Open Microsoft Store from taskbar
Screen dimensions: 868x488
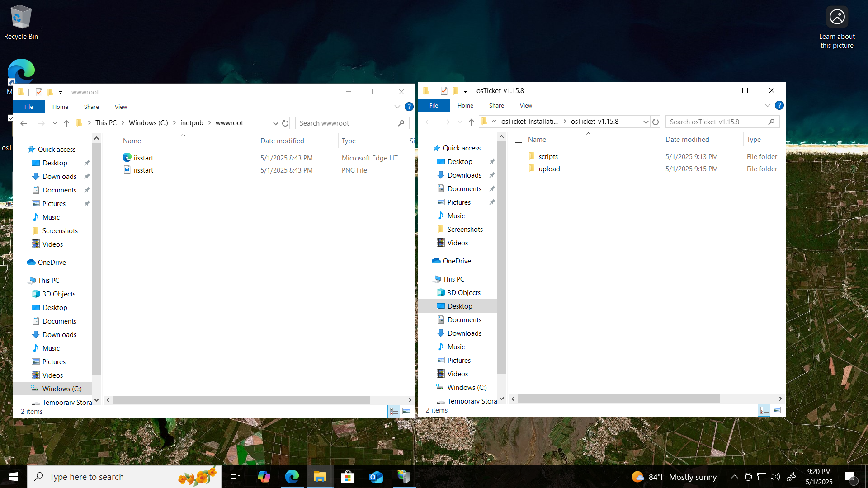348,477
